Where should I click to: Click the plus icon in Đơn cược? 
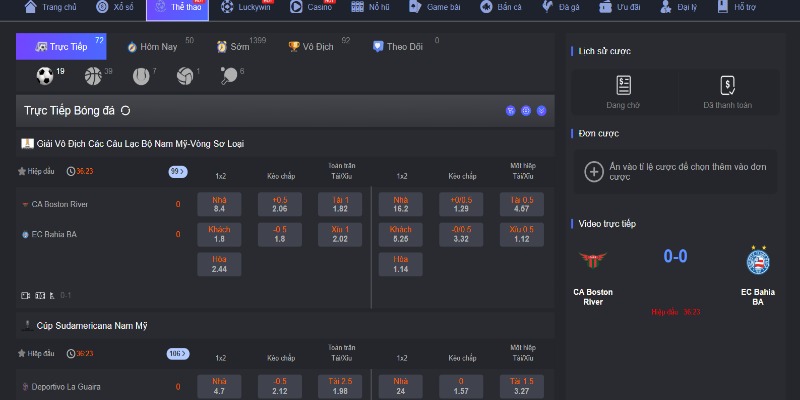coord(594,172)
